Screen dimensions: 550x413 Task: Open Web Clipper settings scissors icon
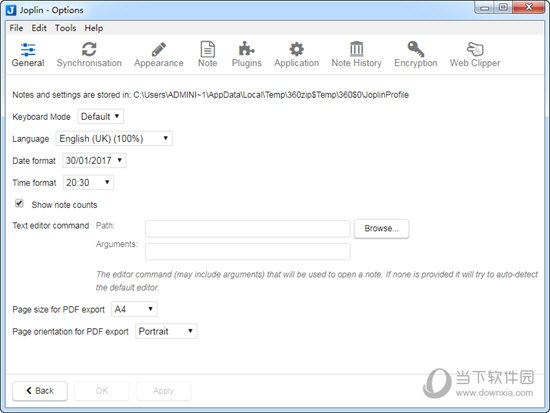(475, 49)
